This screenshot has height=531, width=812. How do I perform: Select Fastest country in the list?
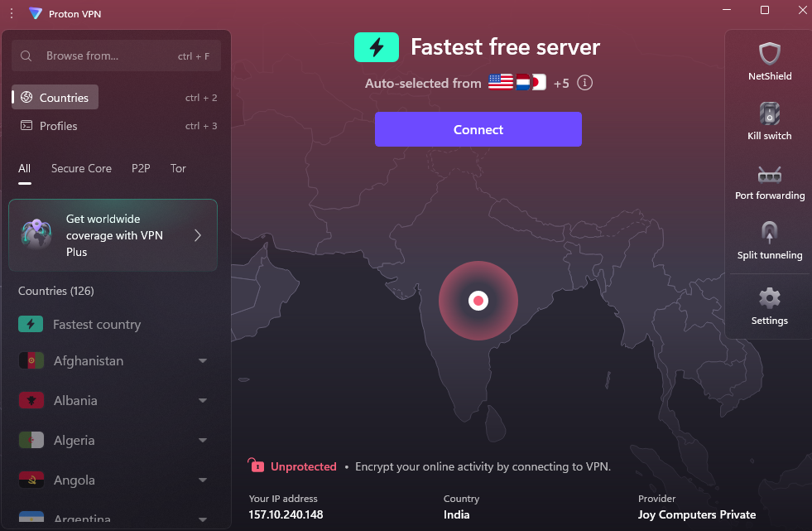click(x=97, y=325)
